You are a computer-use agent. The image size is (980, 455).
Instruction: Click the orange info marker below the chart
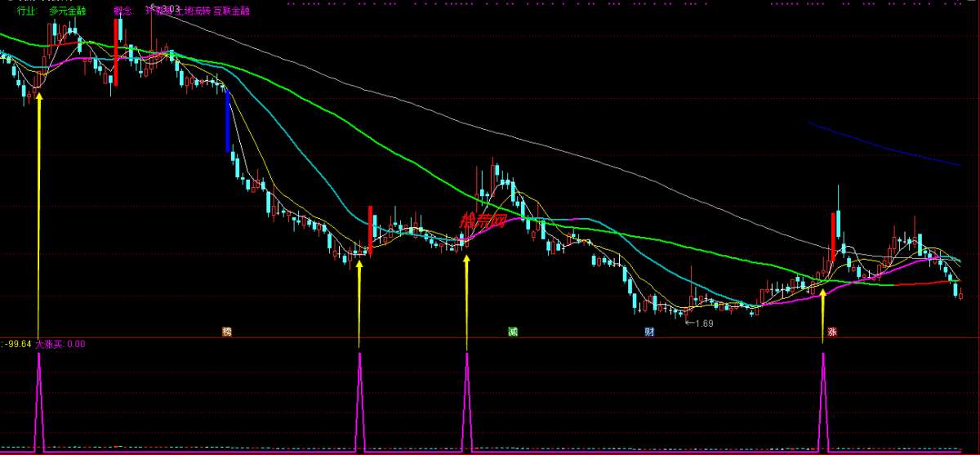[x=226, y=332]
